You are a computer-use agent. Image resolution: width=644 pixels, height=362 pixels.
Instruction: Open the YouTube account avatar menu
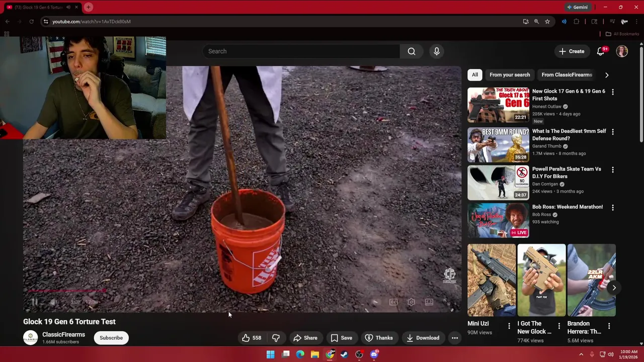622,51
